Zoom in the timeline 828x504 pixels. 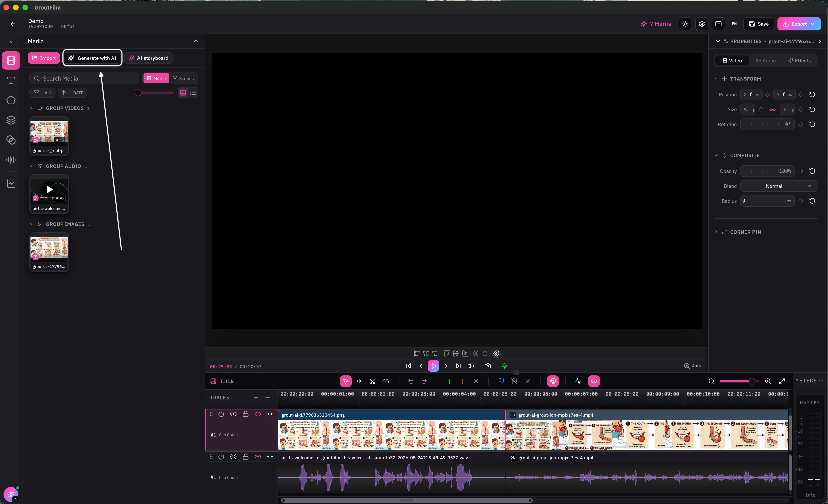pos(768,381)
